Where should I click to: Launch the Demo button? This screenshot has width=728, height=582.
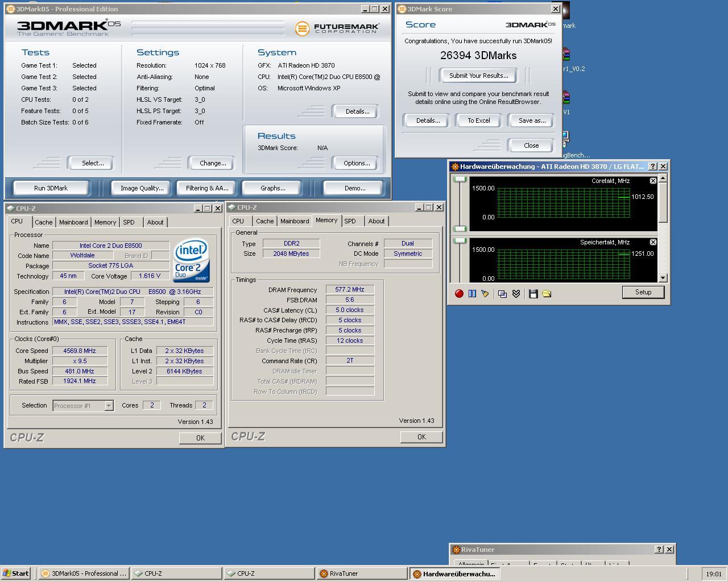click(x=354, y=188)
